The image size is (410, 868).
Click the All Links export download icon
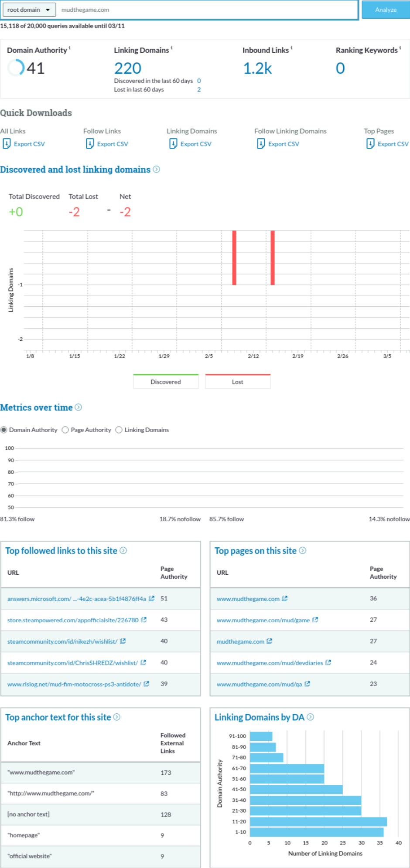coord(7,144)
